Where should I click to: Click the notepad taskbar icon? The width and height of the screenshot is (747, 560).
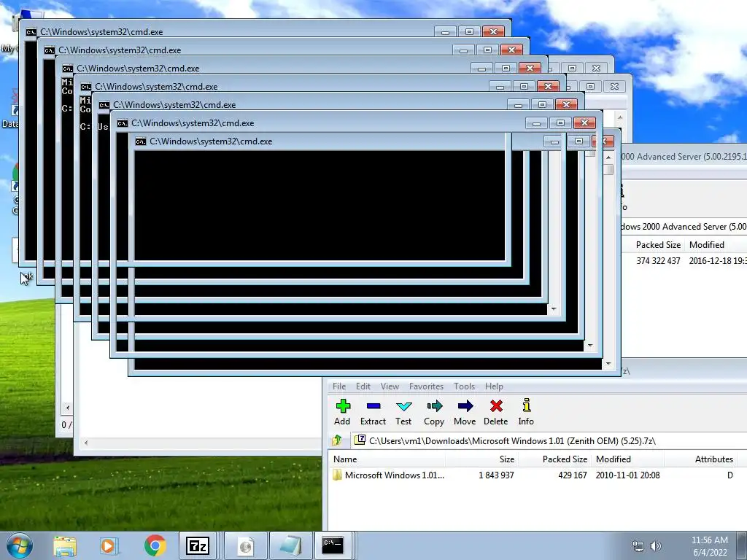tap(291, 545)
